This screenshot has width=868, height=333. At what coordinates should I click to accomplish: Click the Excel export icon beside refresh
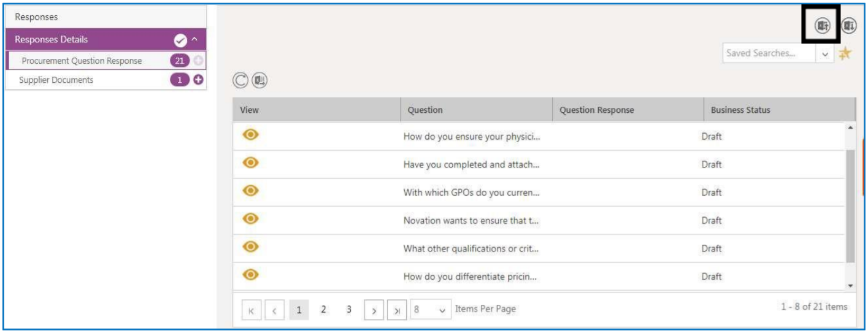[x=259, y=80]
